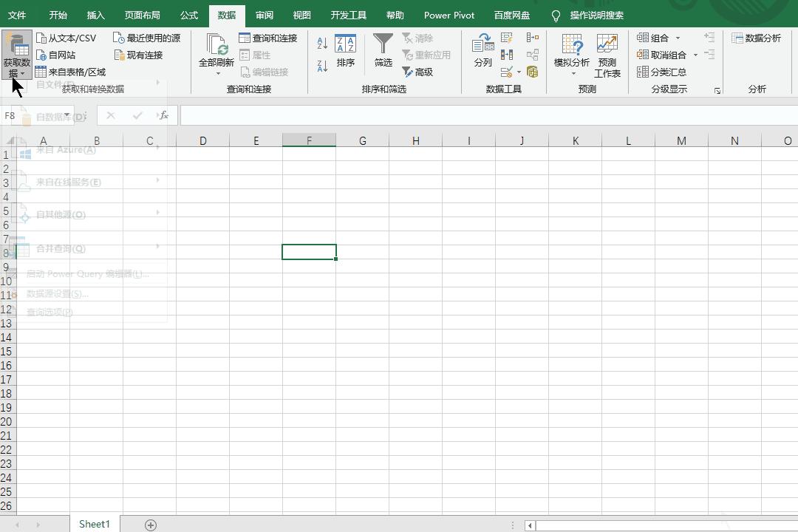This screenshot has width=798, height=532.
Task: Open the File (文件) tab
Action: [x=17, y=16]
